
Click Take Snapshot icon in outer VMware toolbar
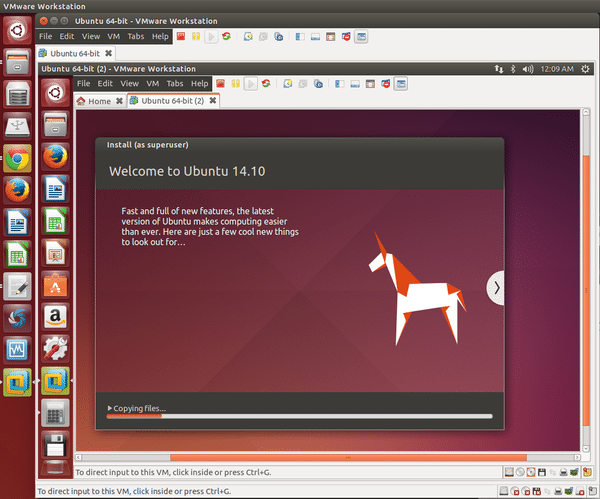(x=248, y=37)
